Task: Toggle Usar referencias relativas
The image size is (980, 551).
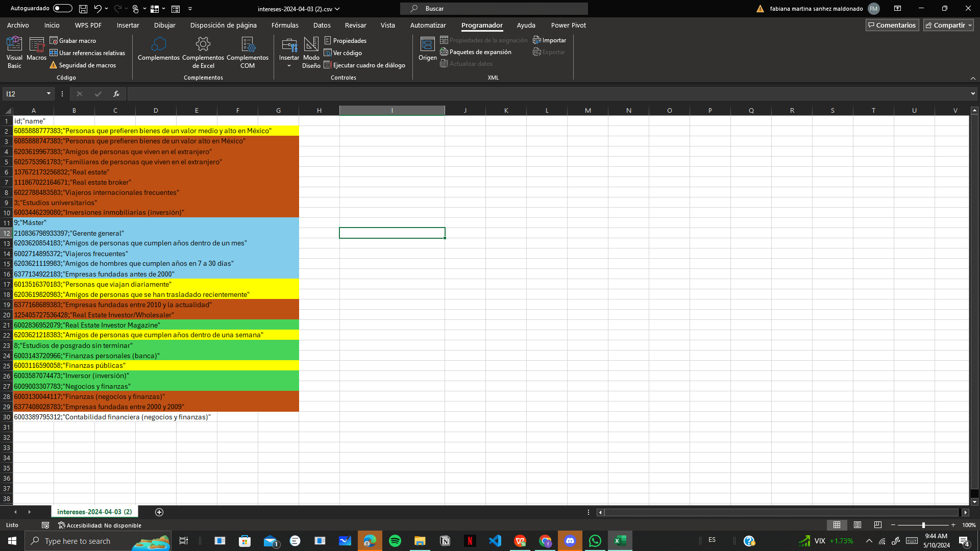Action: [87, 53]
